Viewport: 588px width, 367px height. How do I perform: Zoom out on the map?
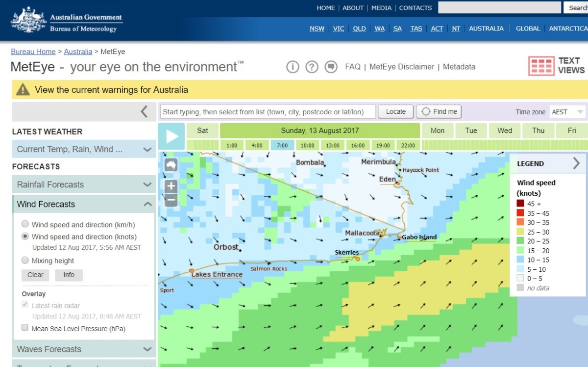click(171, 200)
